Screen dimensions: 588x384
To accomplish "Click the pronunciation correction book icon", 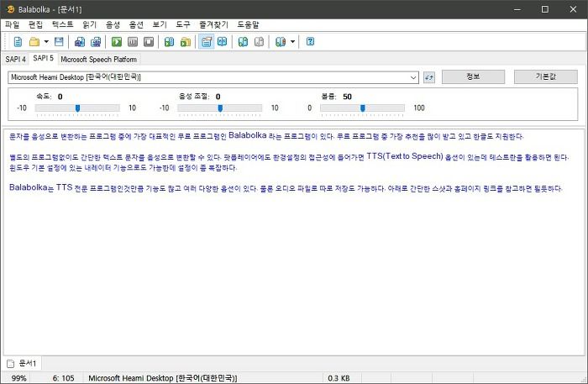I will tap(223, 42).
